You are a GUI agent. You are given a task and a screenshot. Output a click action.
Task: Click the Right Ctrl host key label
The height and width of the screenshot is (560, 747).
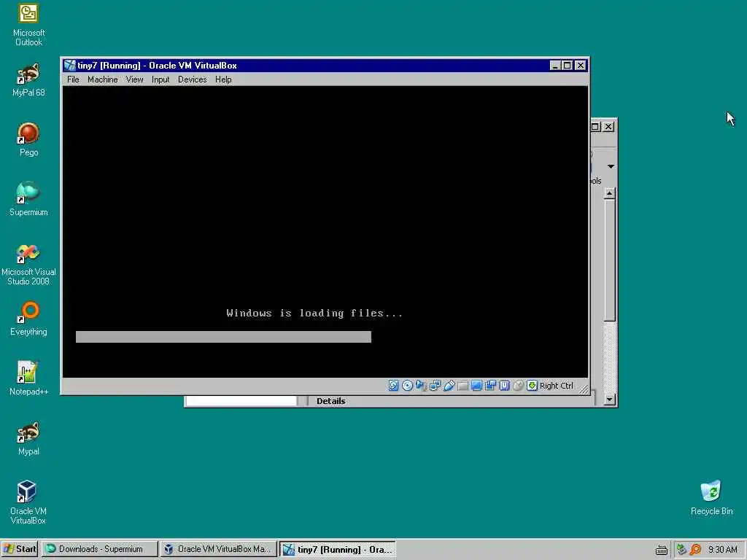[557, 386]
